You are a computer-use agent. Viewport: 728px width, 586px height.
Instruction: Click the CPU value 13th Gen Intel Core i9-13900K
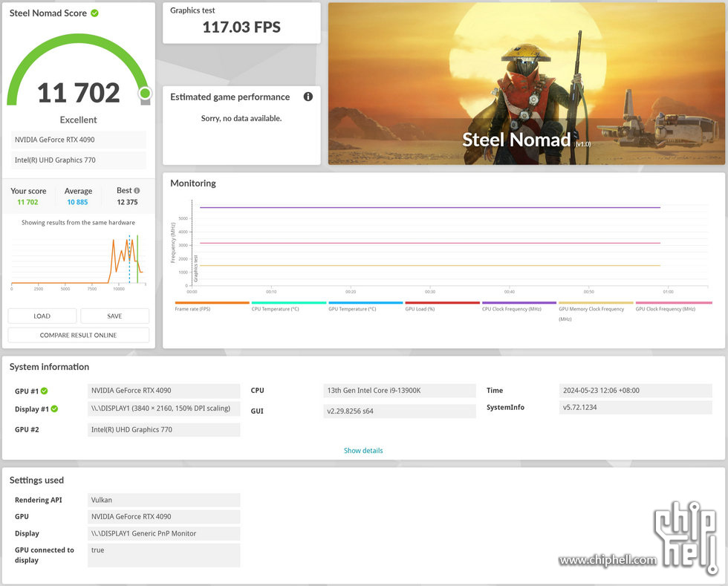tap(400, 391)
